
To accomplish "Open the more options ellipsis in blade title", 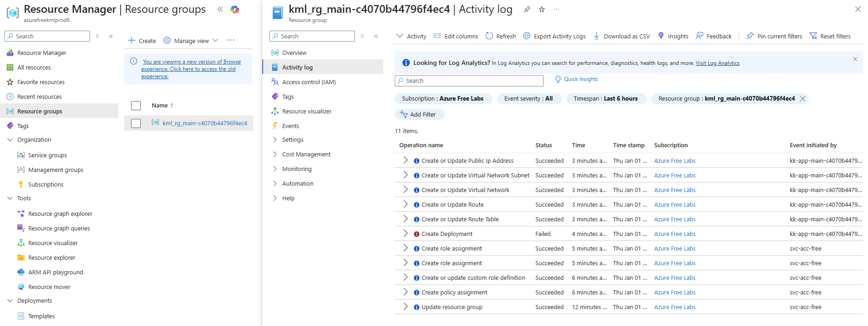I will pos(556,9).
